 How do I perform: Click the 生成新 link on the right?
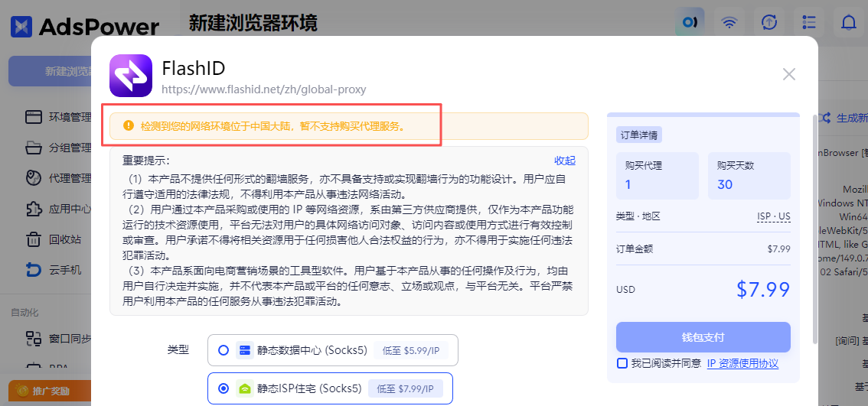point(852,118)
